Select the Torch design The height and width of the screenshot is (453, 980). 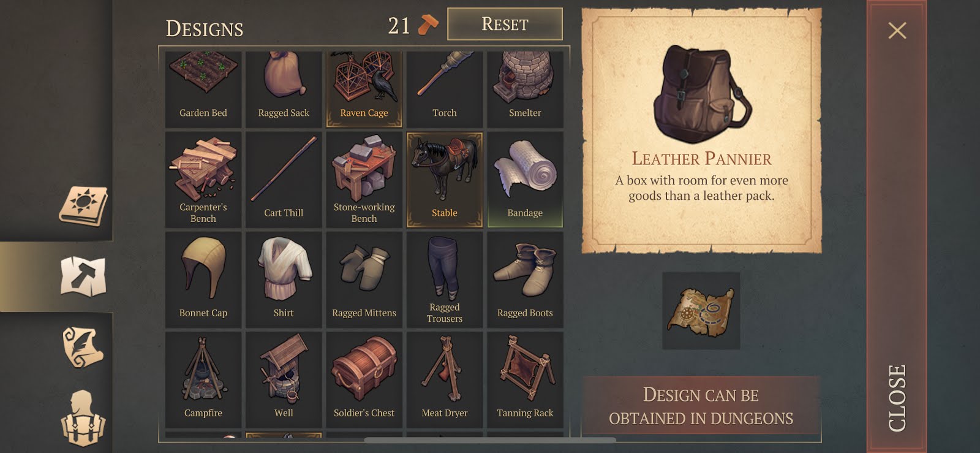coord(445,89)
